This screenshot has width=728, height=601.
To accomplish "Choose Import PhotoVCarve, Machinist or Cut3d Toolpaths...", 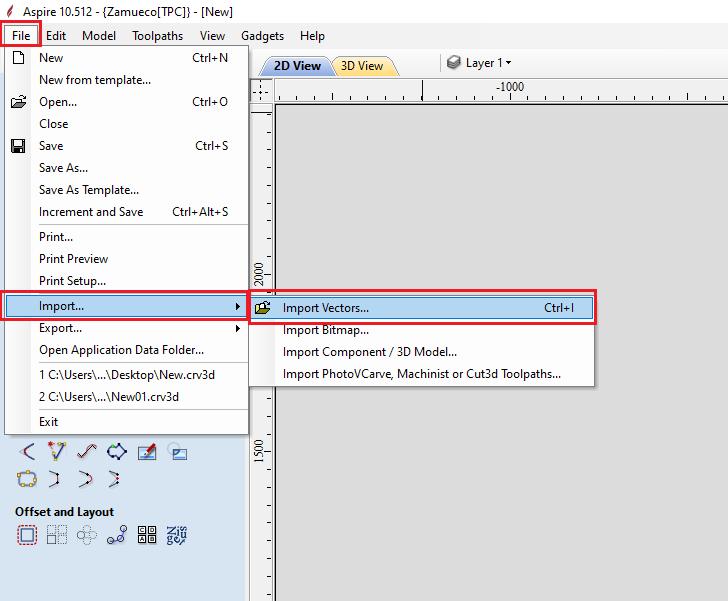I will (422, 374).
